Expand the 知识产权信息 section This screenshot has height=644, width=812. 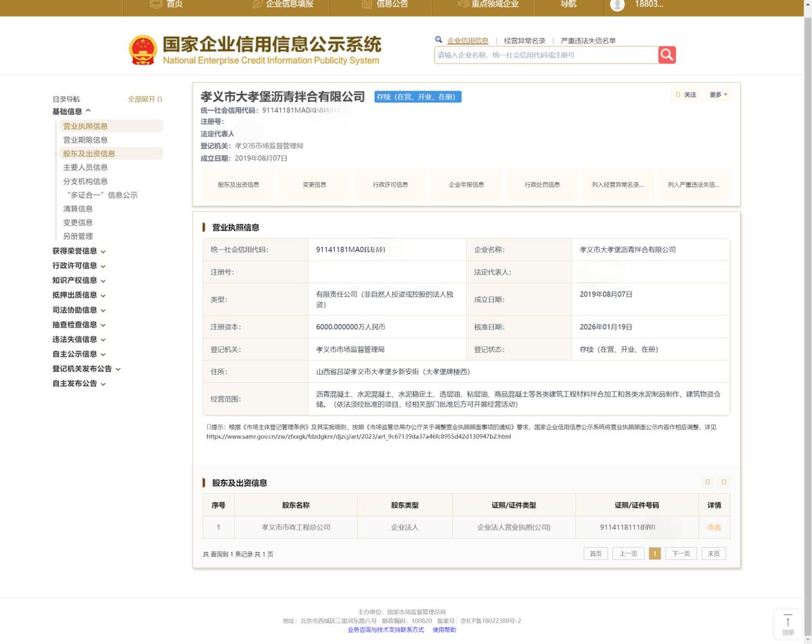click(79, 280)
